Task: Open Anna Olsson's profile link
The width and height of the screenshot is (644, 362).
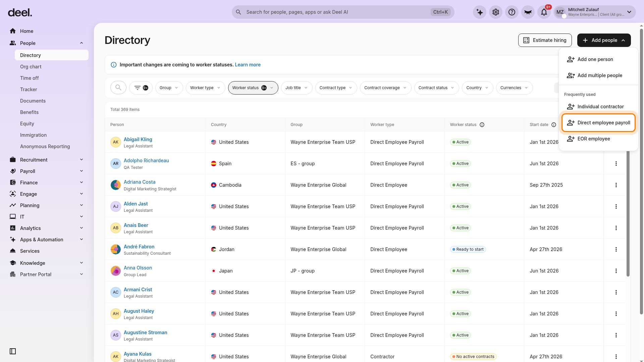Action: 138,268
